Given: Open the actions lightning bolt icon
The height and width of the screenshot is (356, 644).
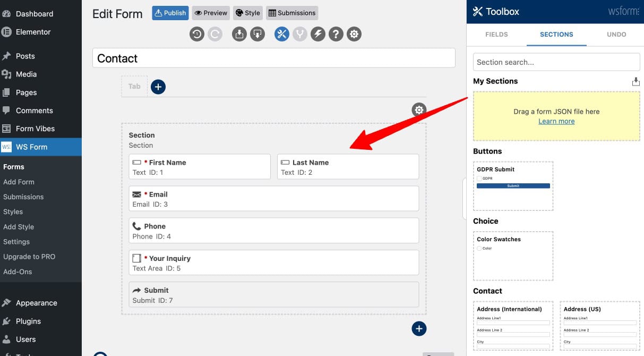Looking at the screenshot, I should tap(318, 35).
